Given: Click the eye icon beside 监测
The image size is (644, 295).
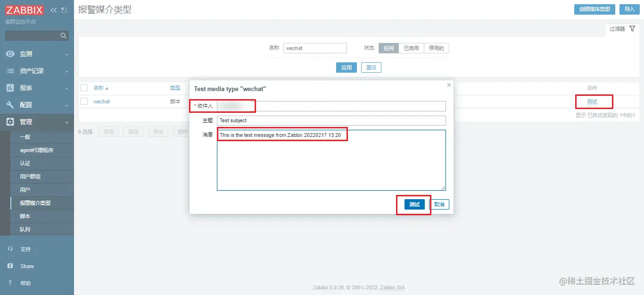Looking at the screenshot, I should (x=10, y=54).
